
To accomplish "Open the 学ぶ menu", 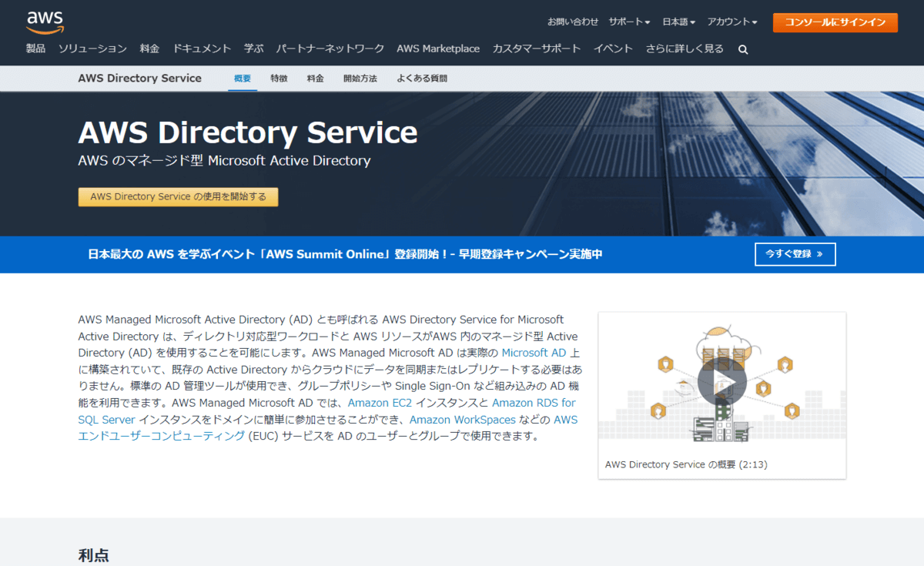I will (253, 49).
